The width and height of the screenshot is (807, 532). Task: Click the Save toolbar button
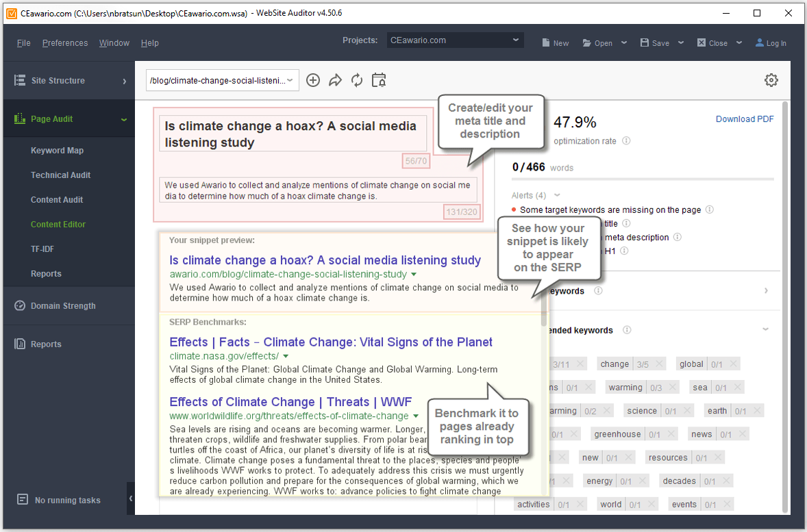655,43
